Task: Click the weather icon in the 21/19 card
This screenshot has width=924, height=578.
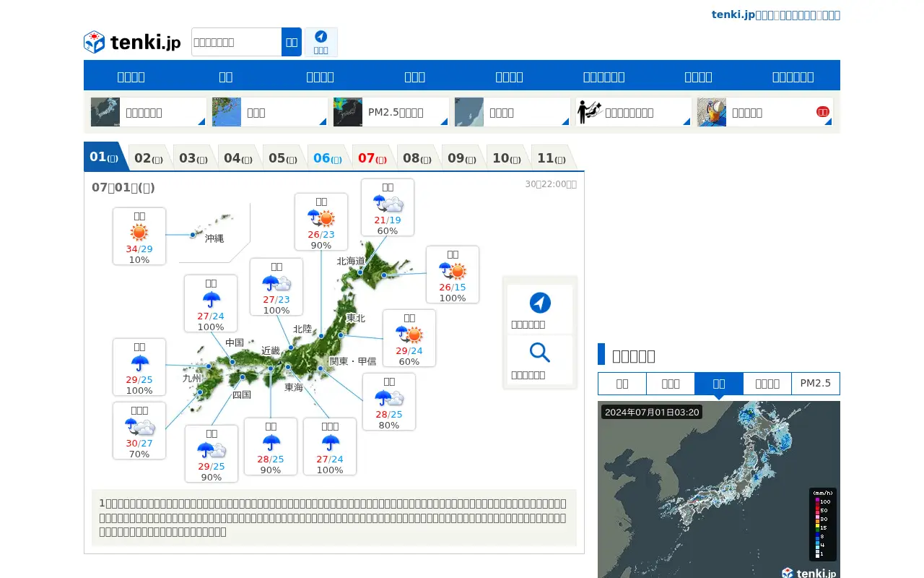Action: (x=388, y=204)
